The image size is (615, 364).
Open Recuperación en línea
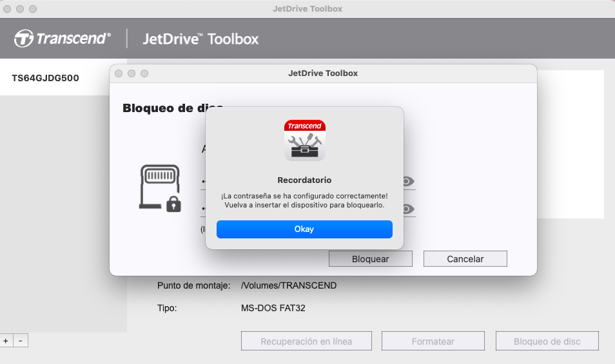[x=306, y=341]
